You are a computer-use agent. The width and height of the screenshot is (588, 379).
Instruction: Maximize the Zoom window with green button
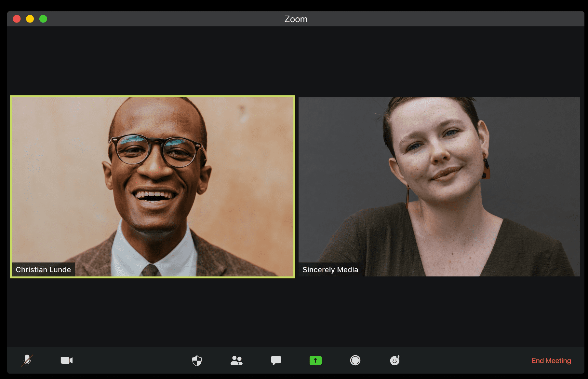[x=43, y=19]
